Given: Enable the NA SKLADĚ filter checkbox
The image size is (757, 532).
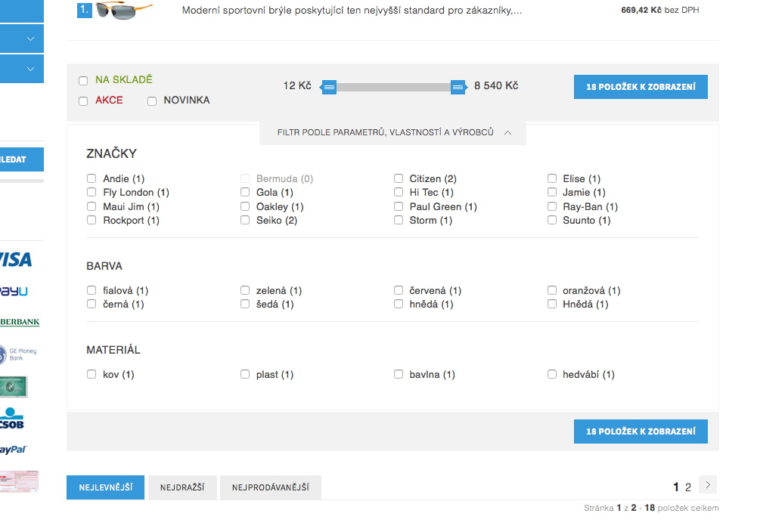Looking at the screenshot, I should coord(83,81).
